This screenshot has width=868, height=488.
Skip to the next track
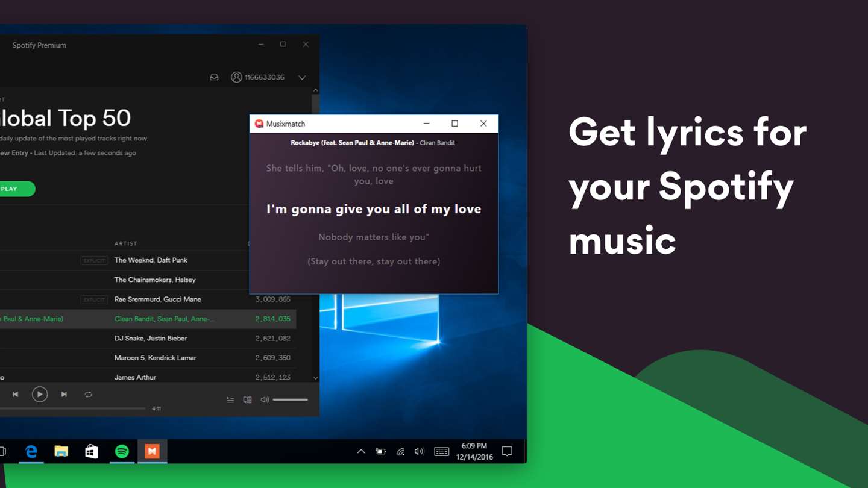click(64, 395)
